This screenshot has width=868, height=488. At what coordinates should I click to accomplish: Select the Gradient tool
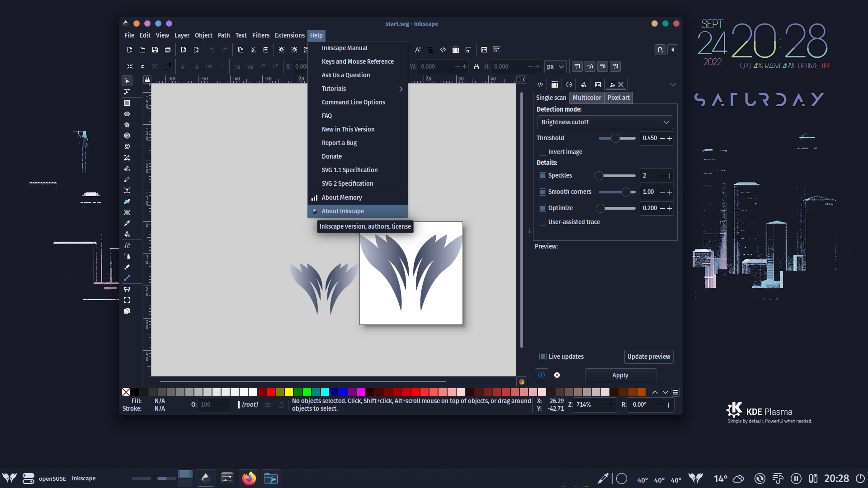[x=127, y=202]
